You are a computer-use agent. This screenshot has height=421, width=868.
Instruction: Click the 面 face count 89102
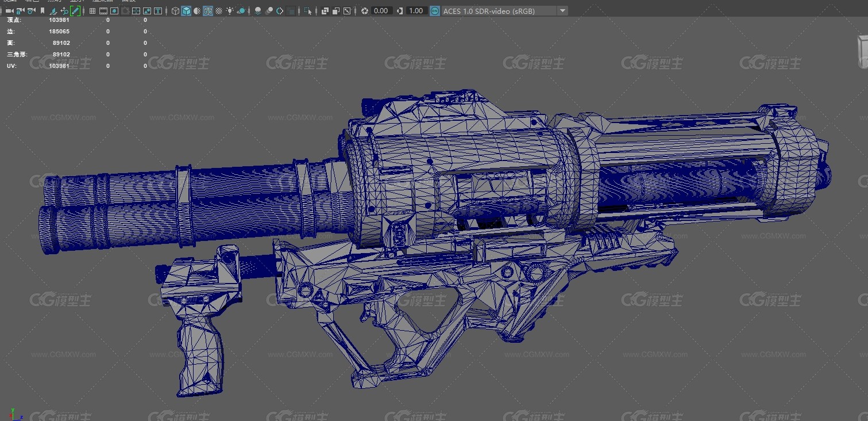61,43
